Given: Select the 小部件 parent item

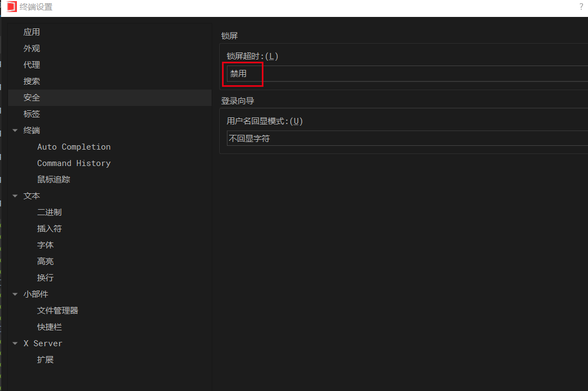Looking at the screenshot, I should [x=35, y=294].
